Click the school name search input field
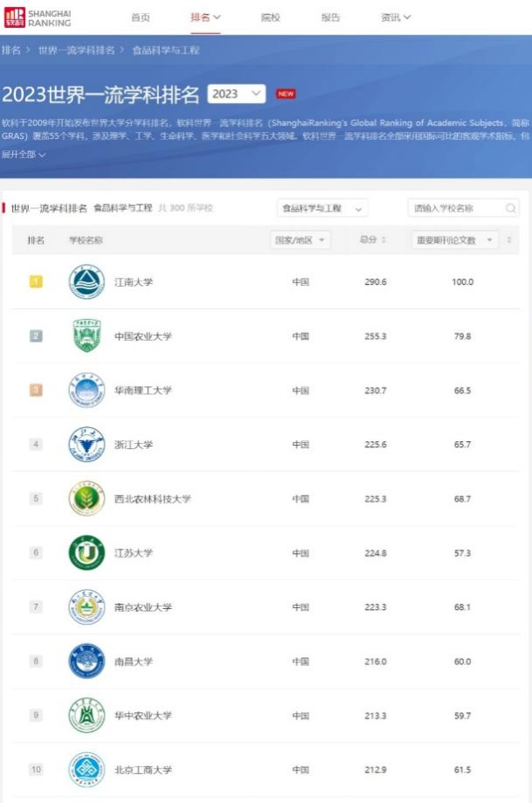Viewport: 532px width, 803px height. pyautogui.click(x=456, y=209)
